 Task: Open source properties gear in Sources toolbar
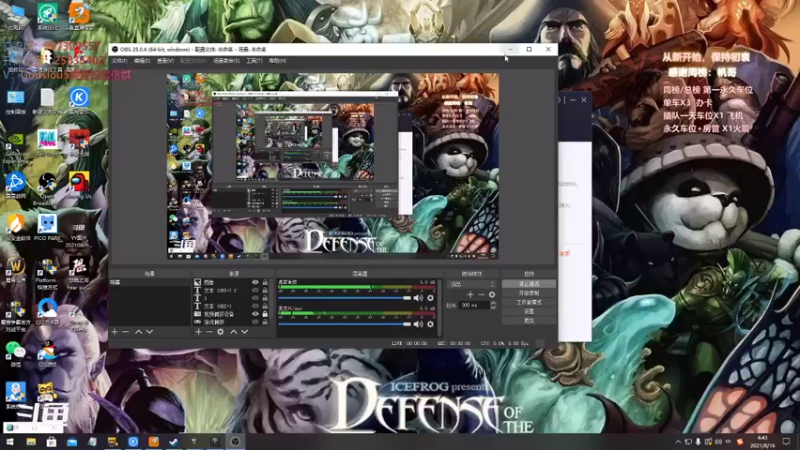[220, 332]
